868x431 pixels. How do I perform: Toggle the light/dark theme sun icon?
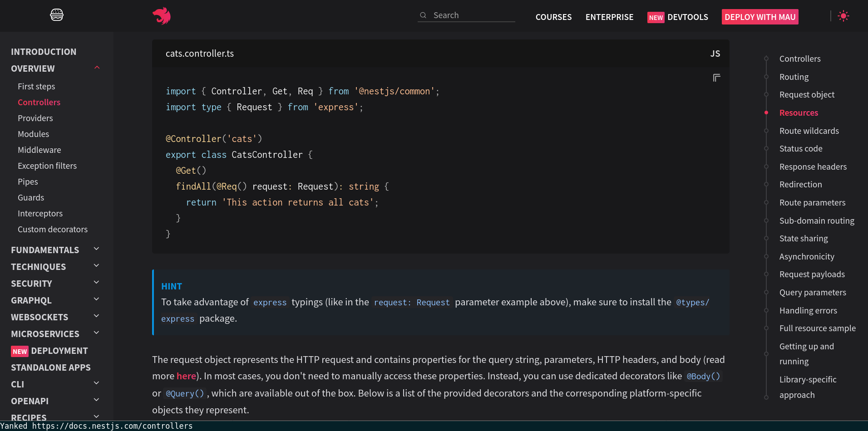[843, 16]
